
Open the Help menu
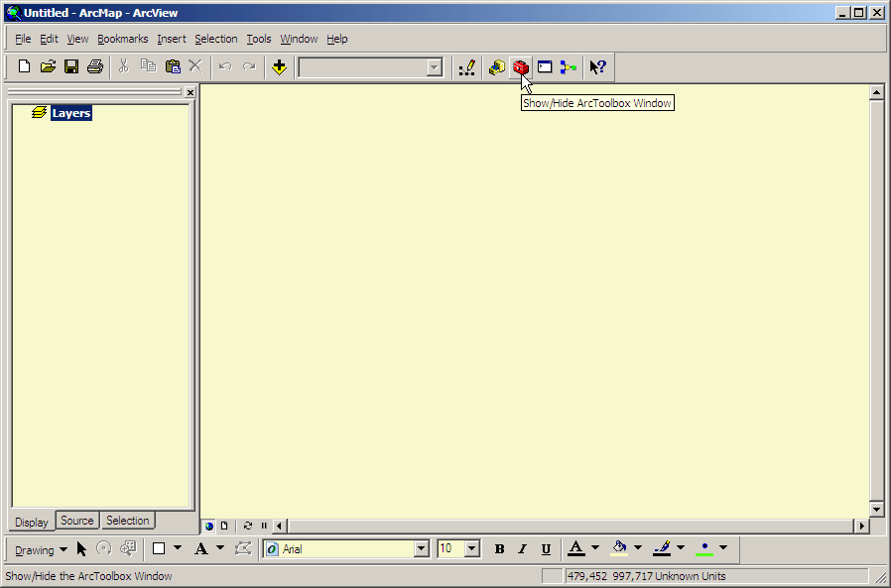point(337,39)
